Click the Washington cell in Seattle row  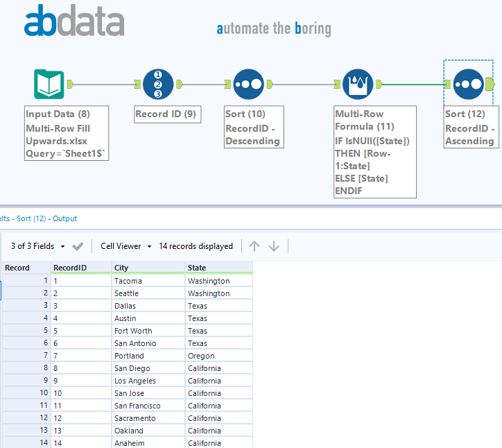219,293
